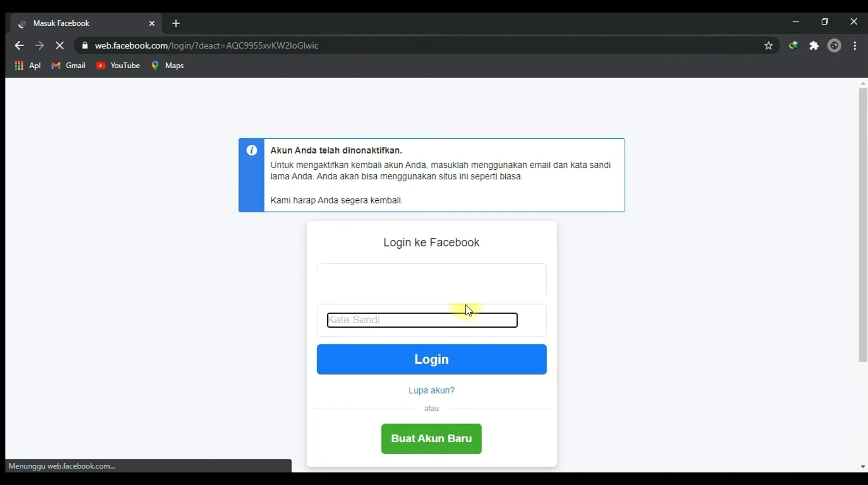
Task: Click the bookmark star icon
Action: 769,45
